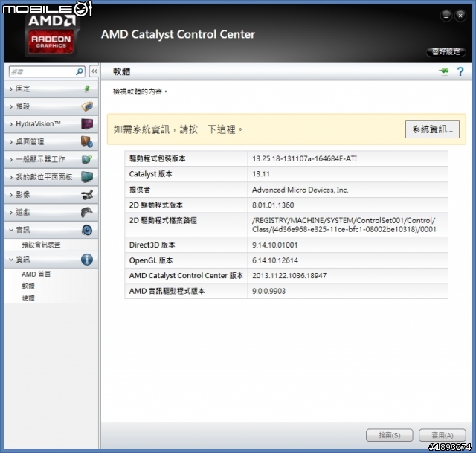Click the 一般顯示器工作 display tasks icon

87,159
